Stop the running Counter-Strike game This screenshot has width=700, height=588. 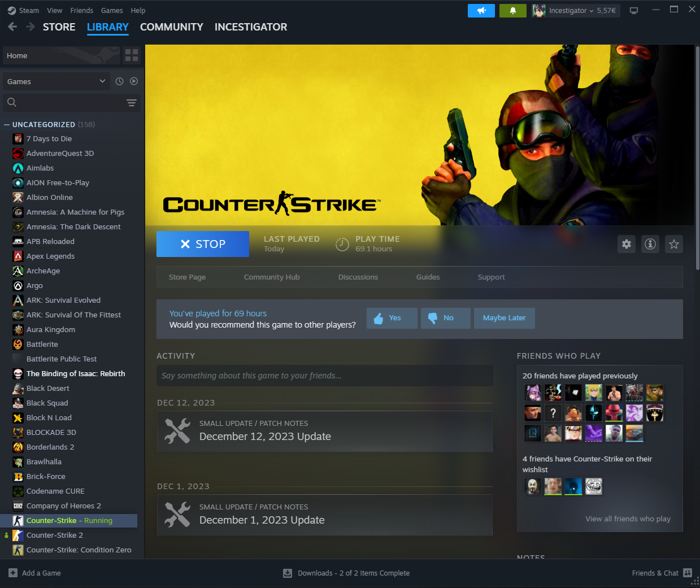click(x=203, y=244)
